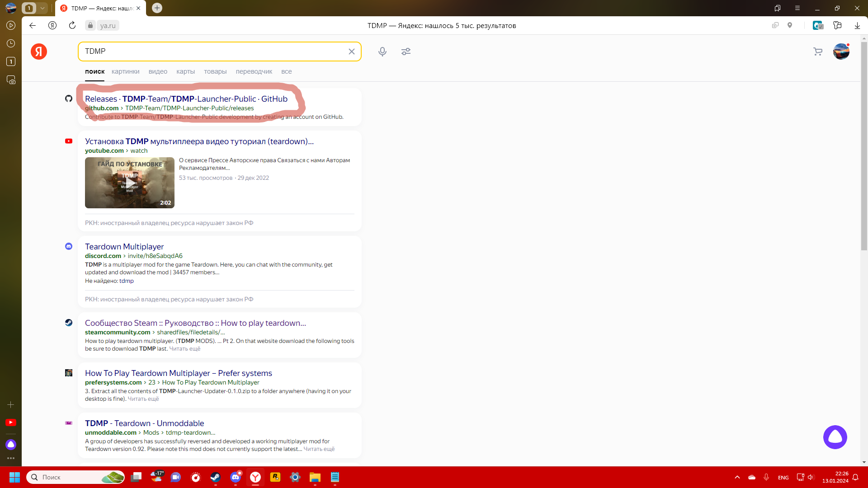Open screenshot tool in sidebar
The height and width of the screenshot is (488, 868).
(x=11, y=80)
